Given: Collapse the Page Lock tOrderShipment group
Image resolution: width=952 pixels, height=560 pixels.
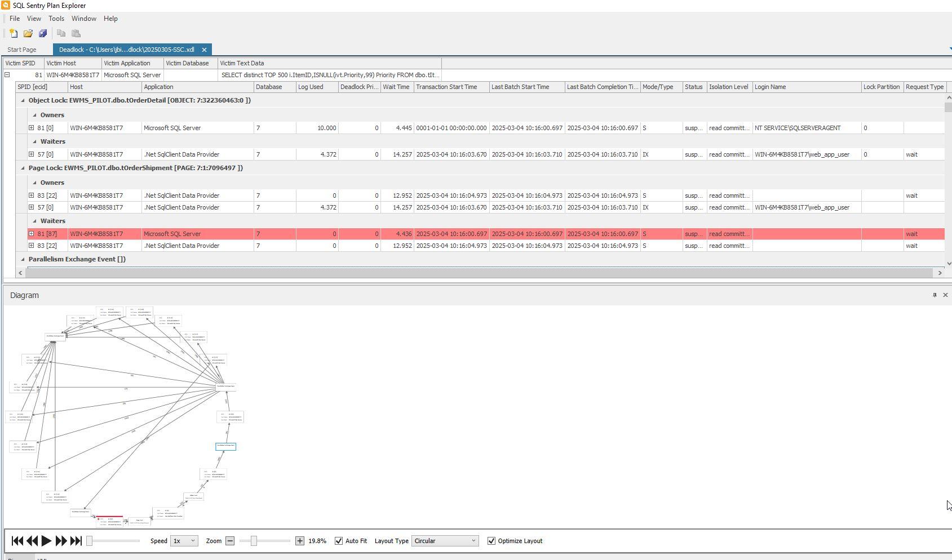Looking at the screenshot, I should click(x=23, y=168).
